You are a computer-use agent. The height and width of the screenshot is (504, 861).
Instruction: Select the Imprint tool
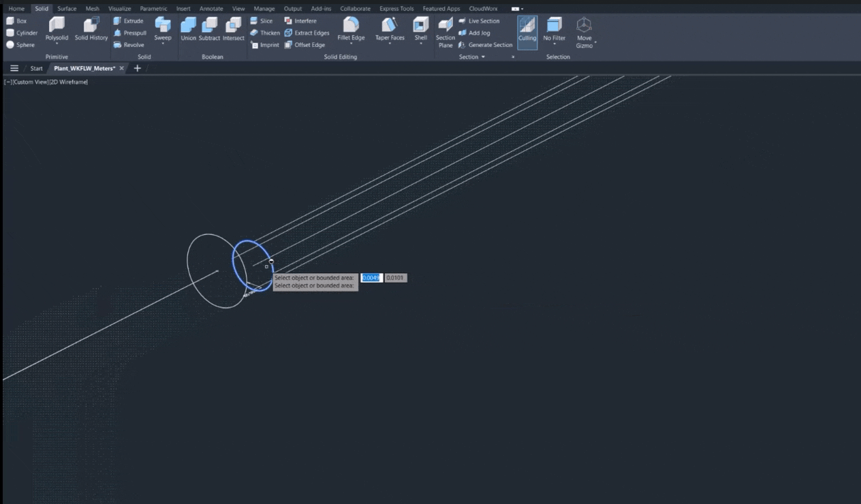click(x=264, y=45)
